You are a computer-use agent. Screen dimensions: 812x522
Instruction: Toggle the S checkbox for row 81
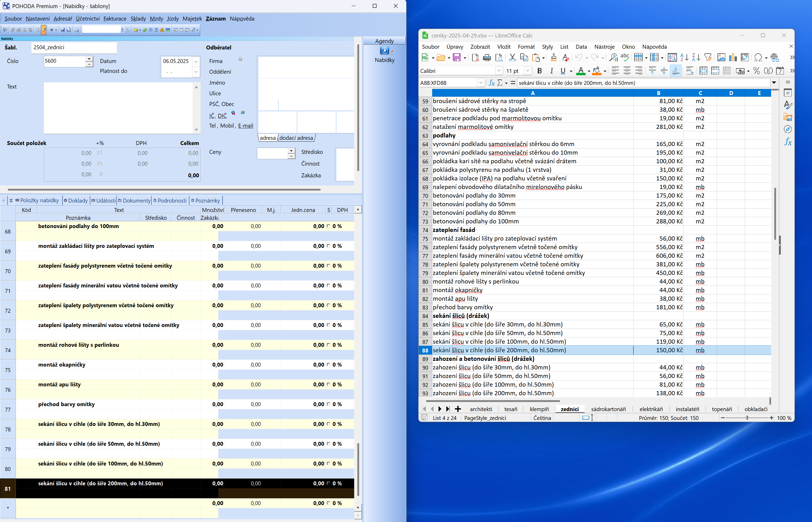[x=328, y=483]
